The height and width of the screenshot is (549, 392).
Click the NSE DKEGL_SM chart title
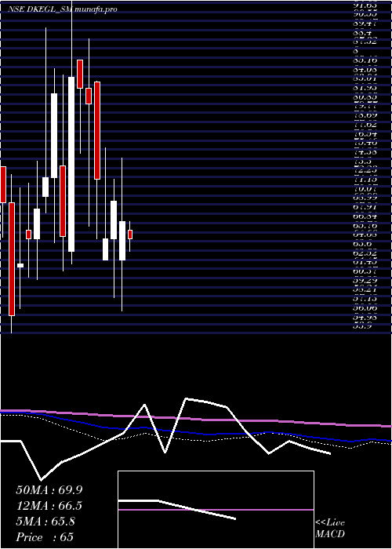pyautogui.click(x=62, y=9)
